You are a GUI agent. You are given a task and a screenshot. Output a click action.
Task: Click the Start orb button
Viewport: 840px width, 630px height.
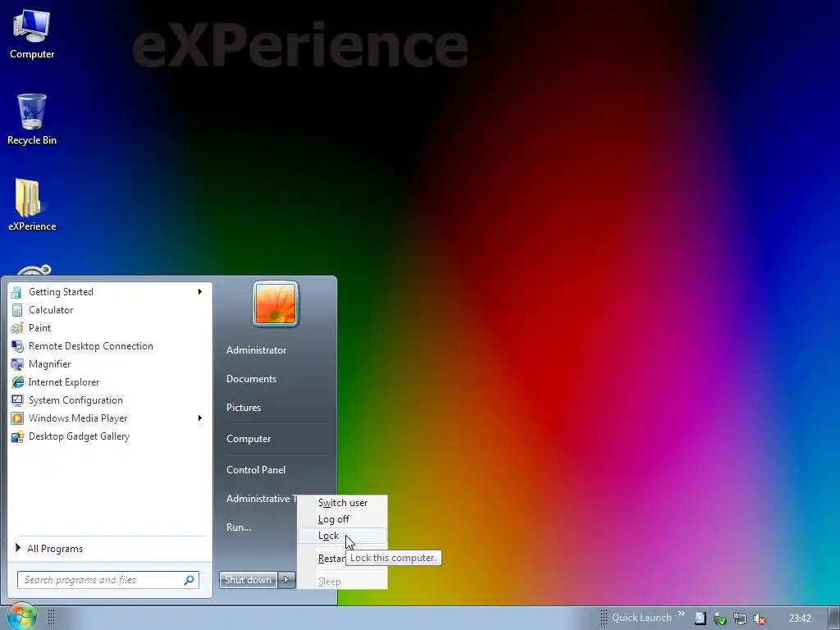21,617
